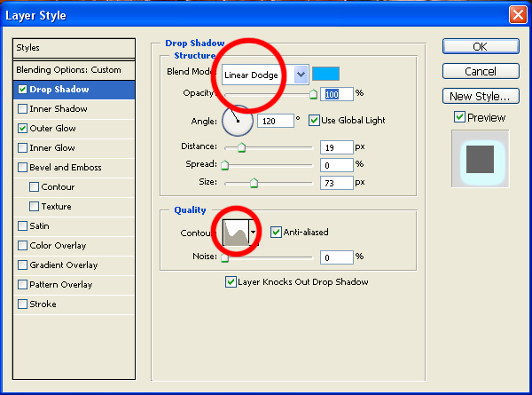The width and height of the screenshot is (532, 395).
Task: Select the Drop Shadow style row
Action: (74, 90)
